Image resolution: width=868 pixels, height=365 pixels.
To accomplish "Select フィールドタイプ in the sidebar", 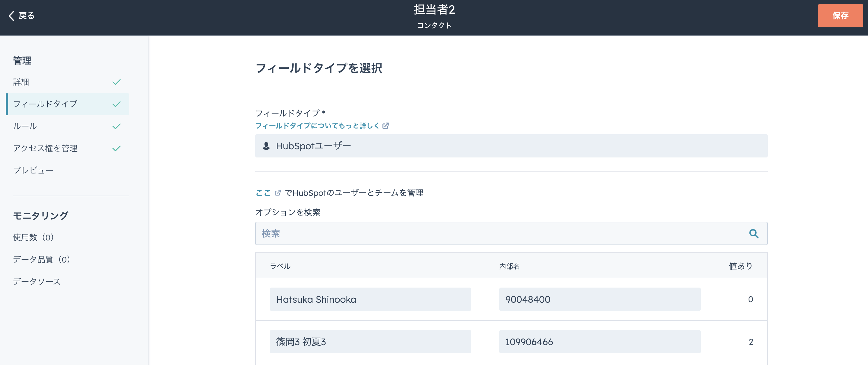I will coord(67,104).
